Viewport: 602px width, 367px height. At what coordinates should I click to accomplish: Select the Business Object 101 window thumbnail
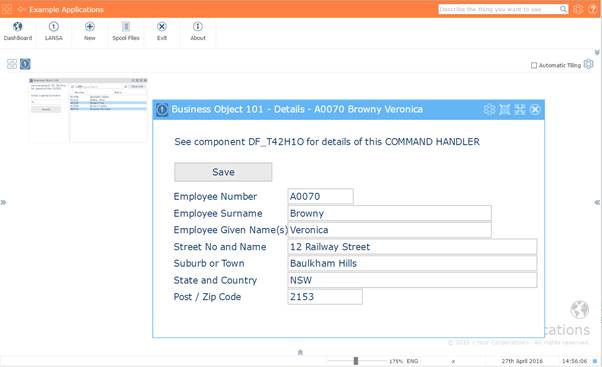point(88,110)
